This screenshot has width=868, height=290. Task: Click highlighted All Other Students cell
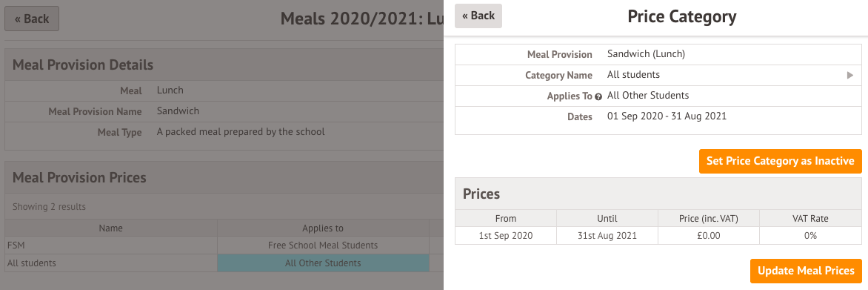pyautogui.click(x=323, y=263)
